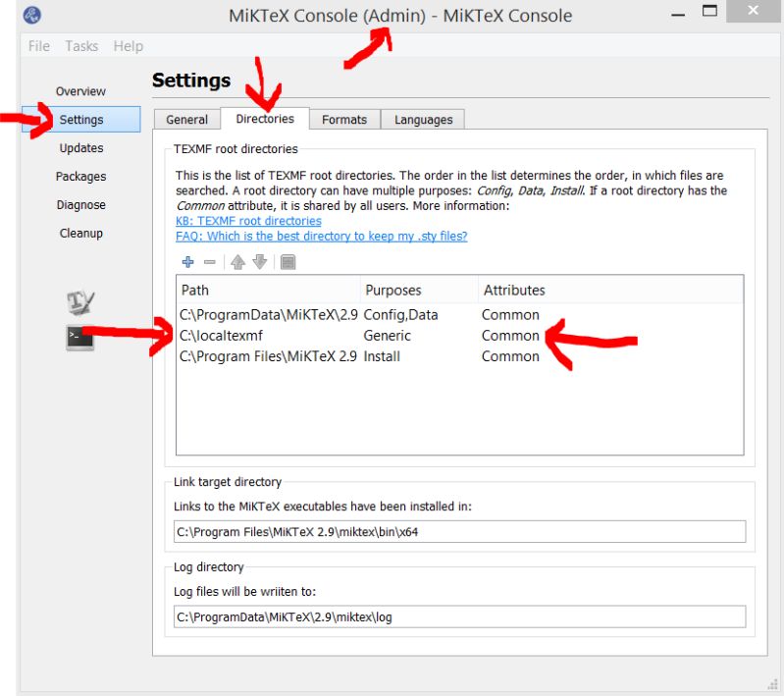Open the Packages page
This screenshot has height=696, width=784.
click(81, 177)
